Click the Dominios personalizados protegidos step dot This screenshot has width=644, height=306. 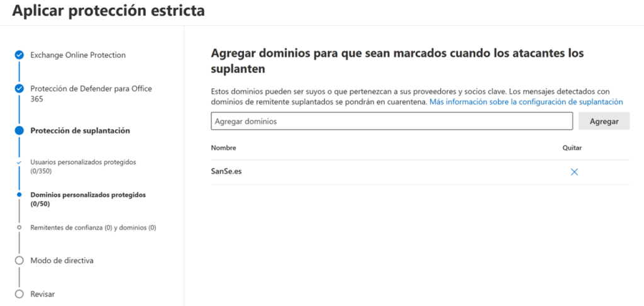pyautogui.click(x=19, y=195)
